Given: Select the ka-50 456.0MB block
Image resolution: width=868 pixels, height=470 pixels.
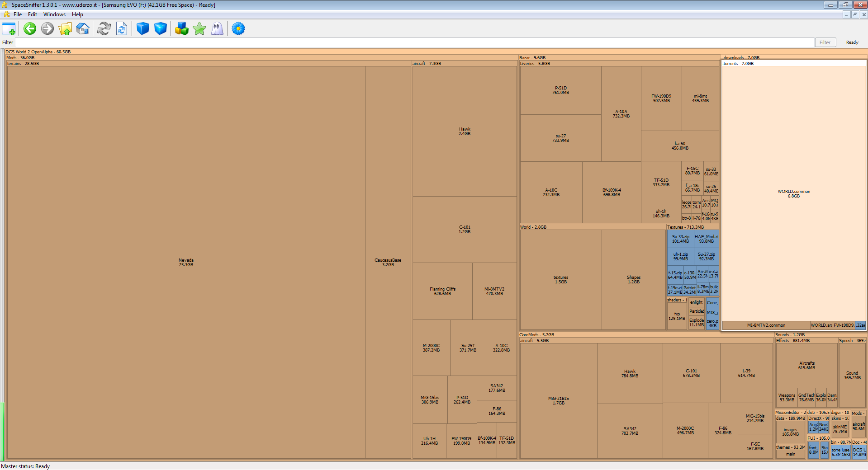Looking at the screenshot, I should (680, 146).
